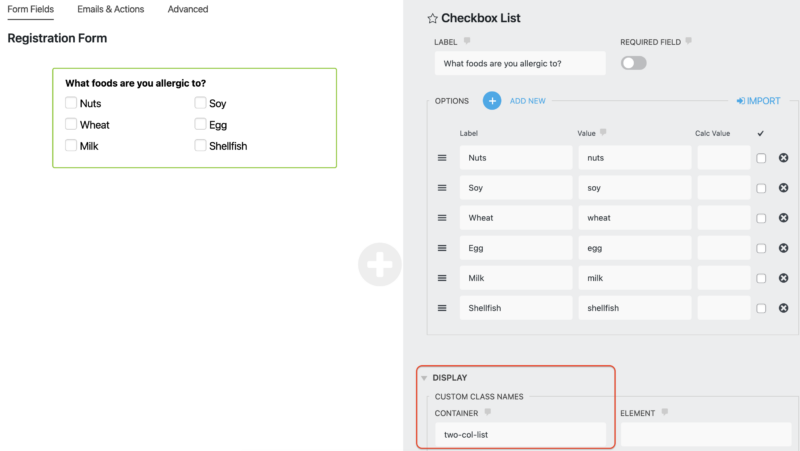Open the Advanced tab
Screen dimensions: 800x451
188,9
